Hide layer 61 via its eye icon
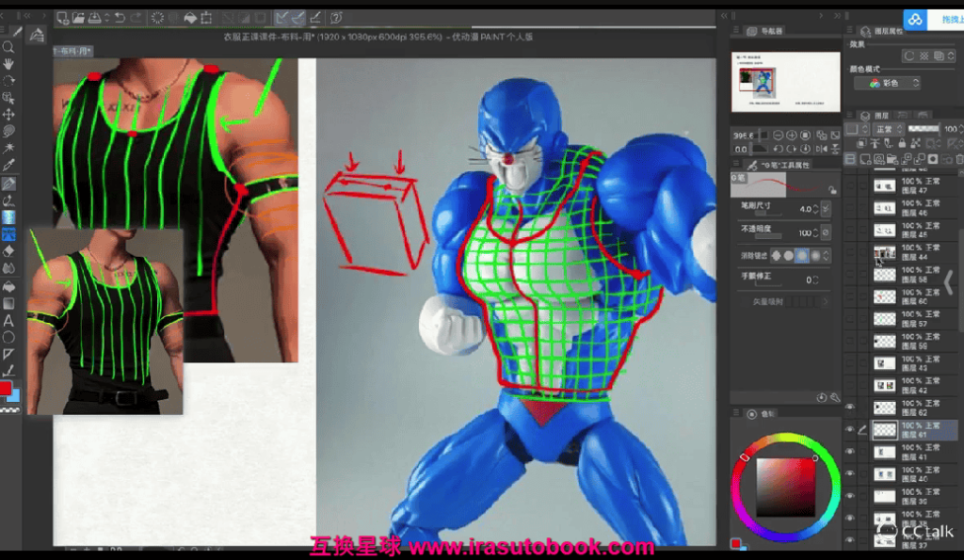This screenshot has height=560, width=964. 850,430
